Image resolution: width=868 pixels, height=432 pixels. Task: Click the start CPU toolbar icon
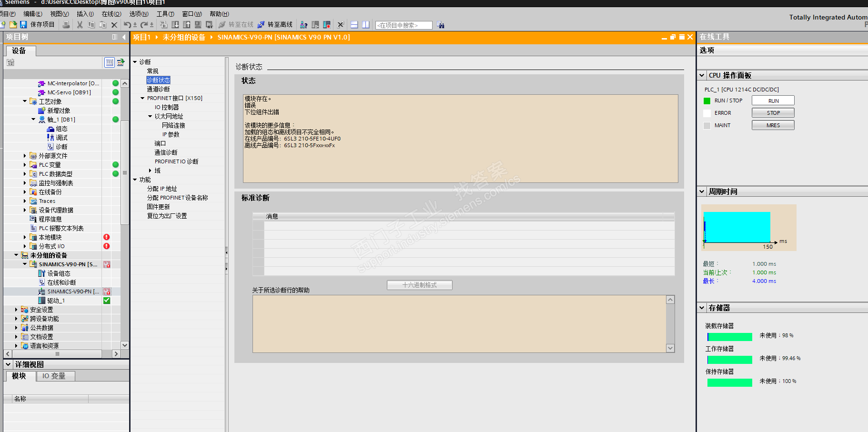click(315, 25)
